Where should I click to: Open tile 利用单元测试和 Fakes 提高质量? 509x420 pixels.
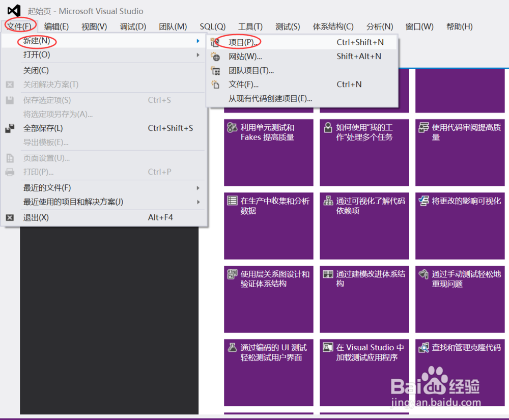tap(269, 153)
